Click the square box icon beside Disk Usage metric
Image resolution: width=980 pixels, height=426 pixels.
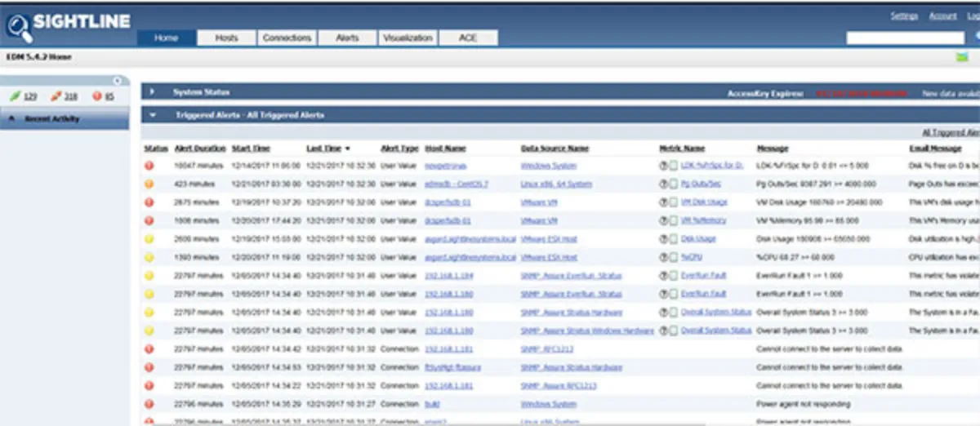[673, 239]
